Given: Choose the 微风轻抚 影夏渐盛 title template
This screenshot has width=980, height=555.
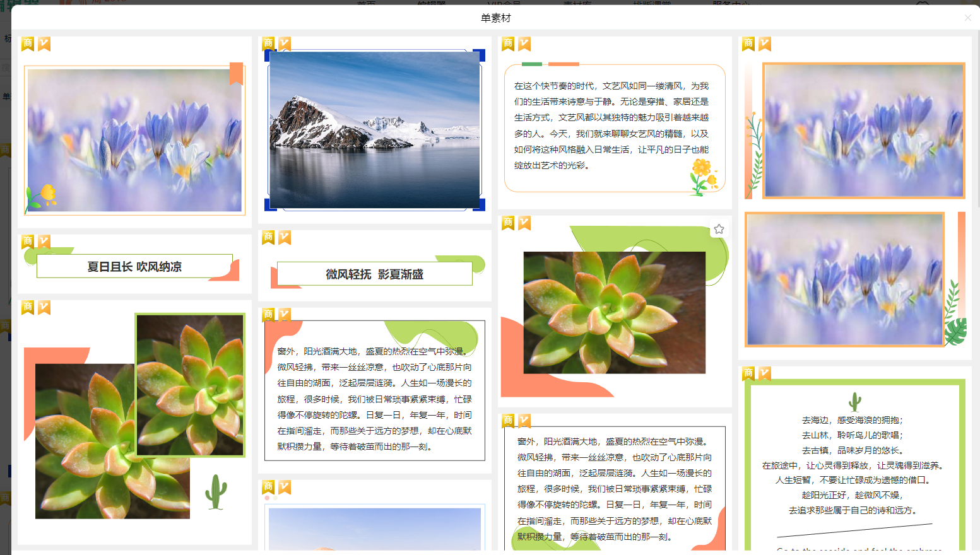Looking at the screenshot, I should tap(374, 274).
